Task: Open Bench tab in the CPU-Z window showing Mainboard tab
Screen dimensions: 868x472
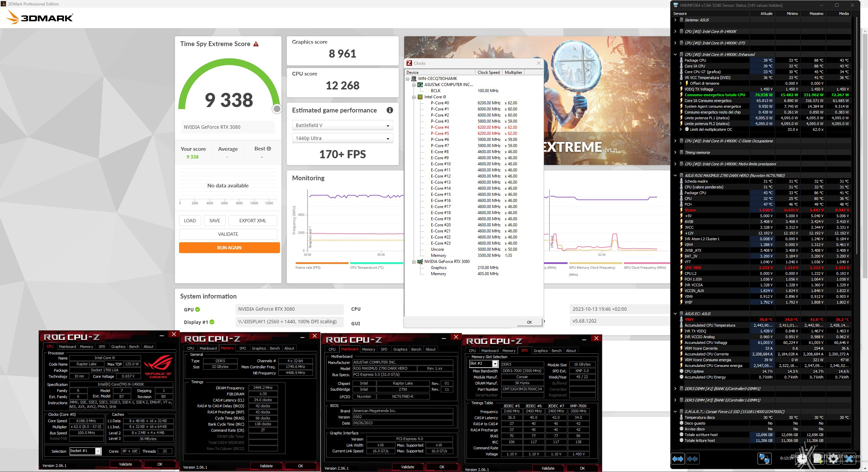Action: click(416, 349)
